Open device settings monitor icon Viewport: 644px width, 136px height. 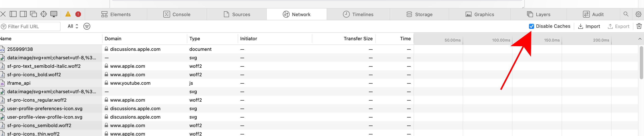pyautogui.click(x=54, y=14)
